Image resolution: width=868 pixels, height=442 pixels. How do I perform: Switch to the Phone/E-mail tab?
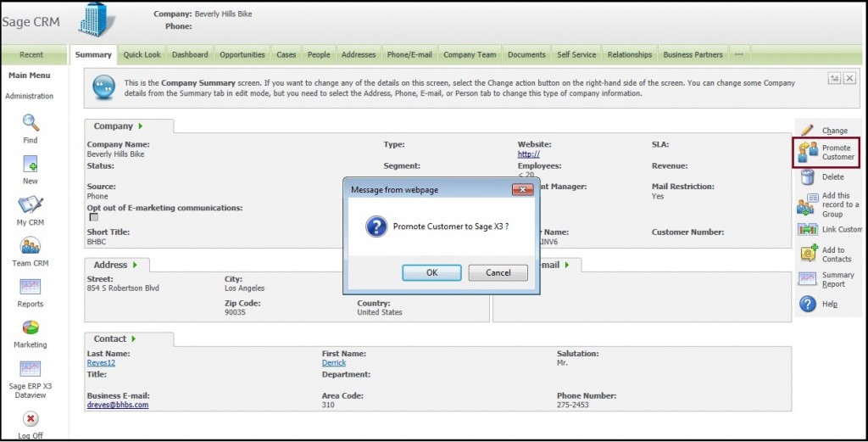tap(409, 55)
